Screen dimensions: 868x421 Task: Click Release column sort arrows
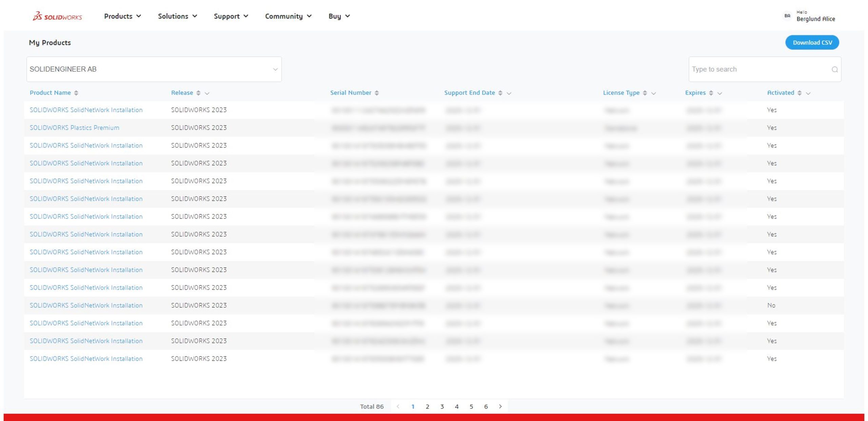[198, 93]
